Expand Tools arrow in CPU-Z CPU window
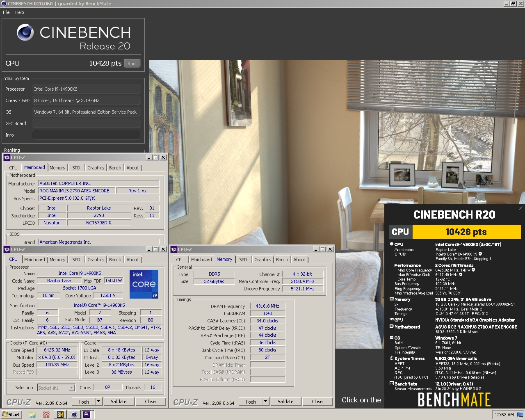 [x=98, y=402]
